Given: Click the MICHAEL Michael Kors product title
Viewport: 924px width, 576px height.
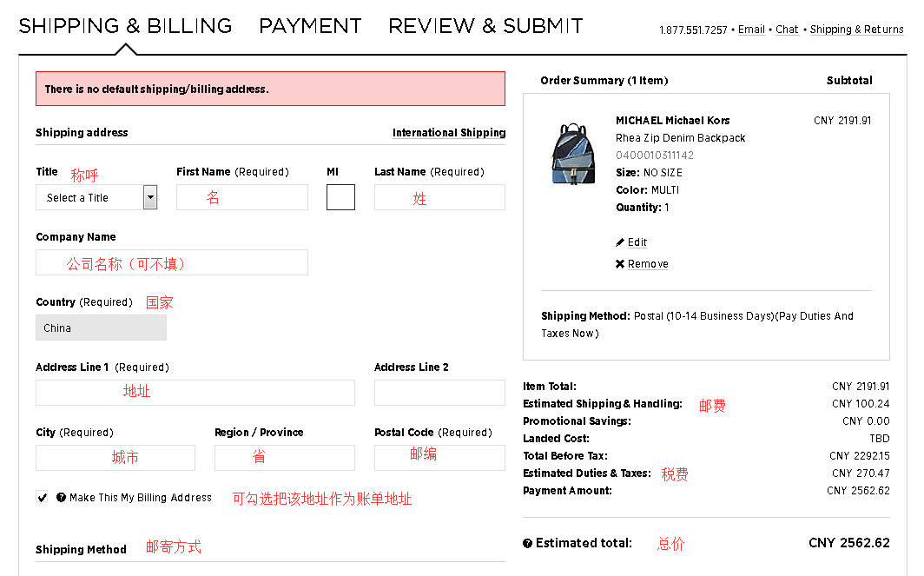Looking at the screenshot, I should coord(672,120).
